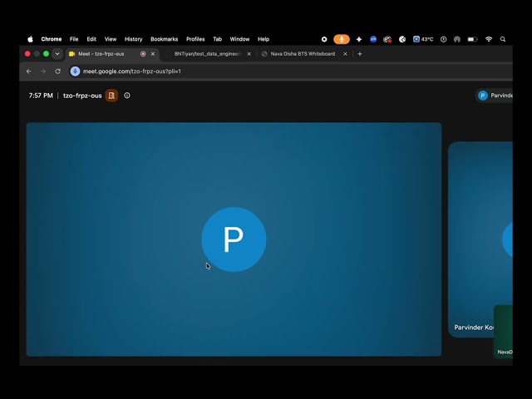The width and height of the screenshot is (532, 399).
Task: Click the recording indicator on the Meet tab
Action: point(143,54)
